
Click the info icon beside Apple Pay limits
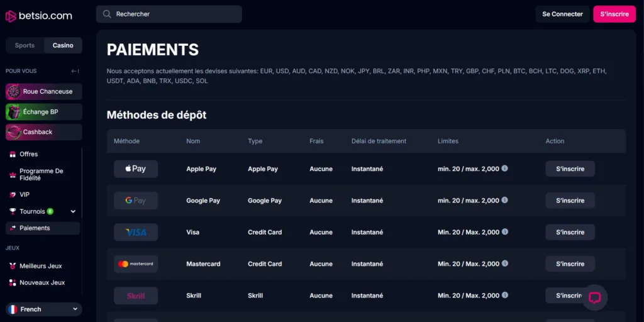[x=504, y=169]
